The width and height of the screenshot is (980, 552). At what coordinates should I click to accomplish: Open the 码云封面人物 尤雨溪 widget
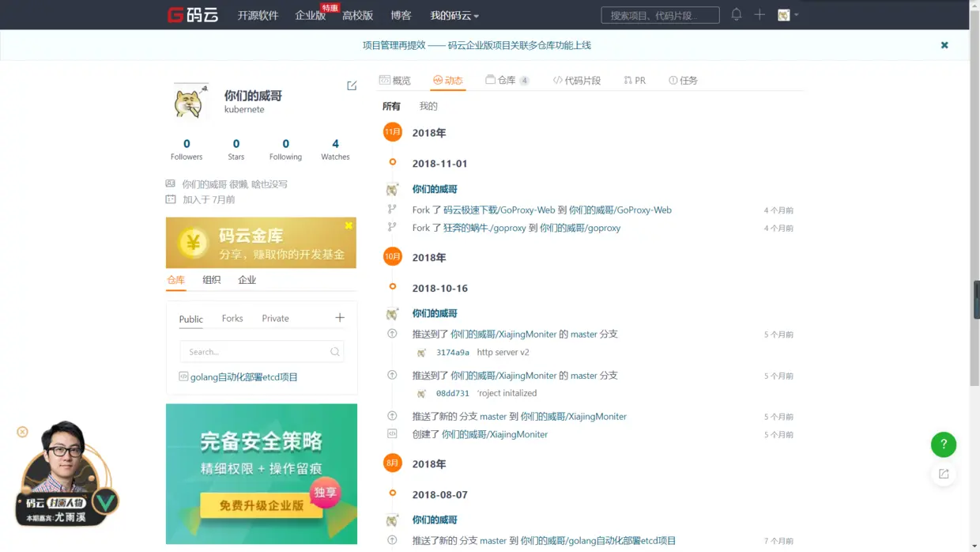[67, 475]
